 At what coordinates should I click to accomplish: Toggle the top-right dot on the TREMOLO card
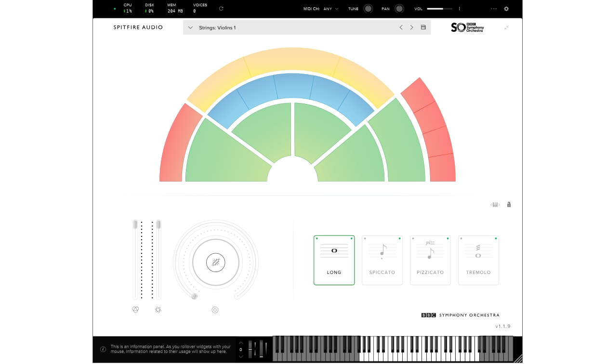496,238
